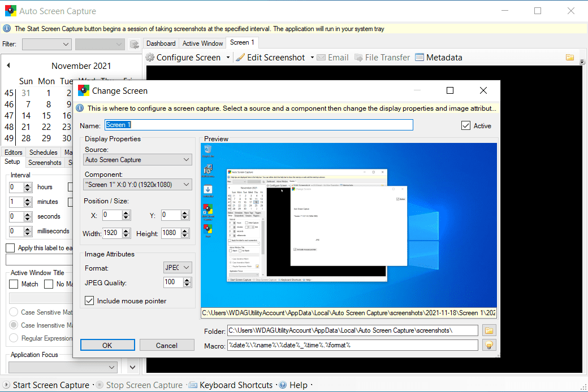
Task: Check Apply this label checkbox
Action: coord(11,248)
